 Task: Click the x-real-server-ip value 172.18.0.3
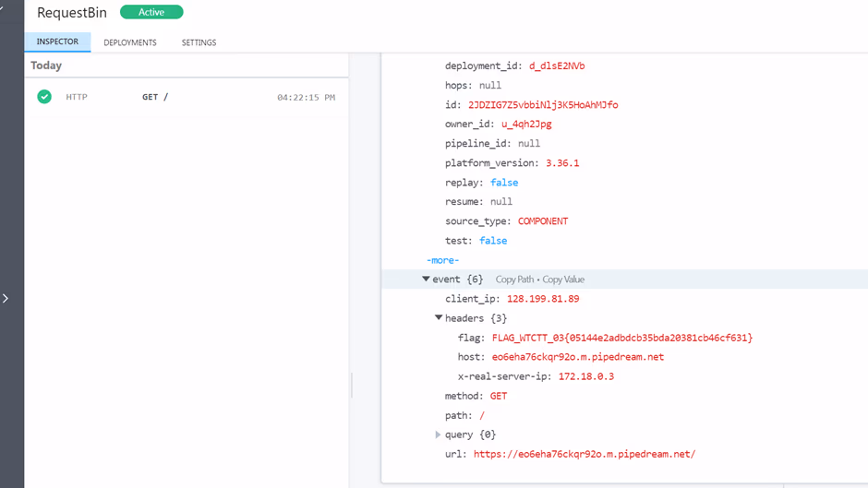click(586, 376)
